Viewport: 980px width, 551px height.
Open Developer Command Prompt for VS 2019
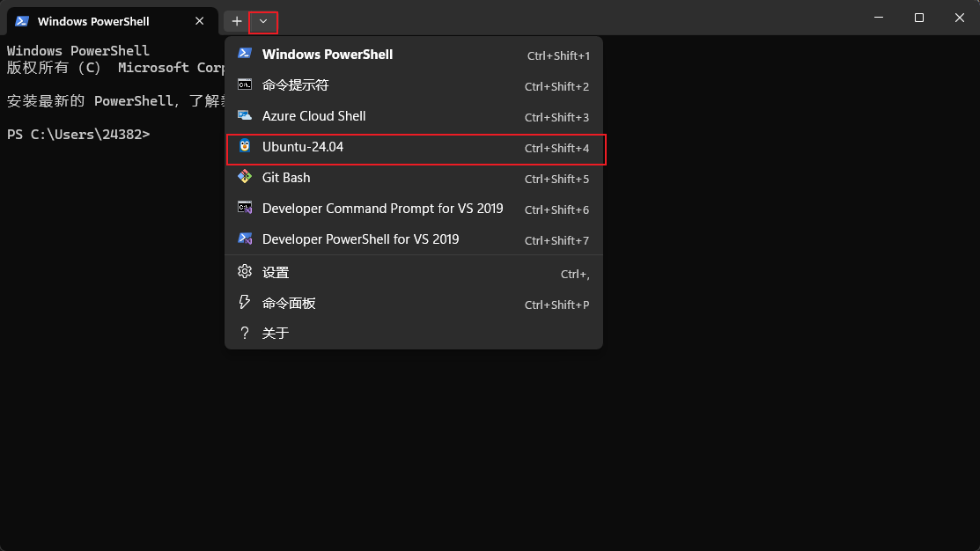click(x=414, y=209)
